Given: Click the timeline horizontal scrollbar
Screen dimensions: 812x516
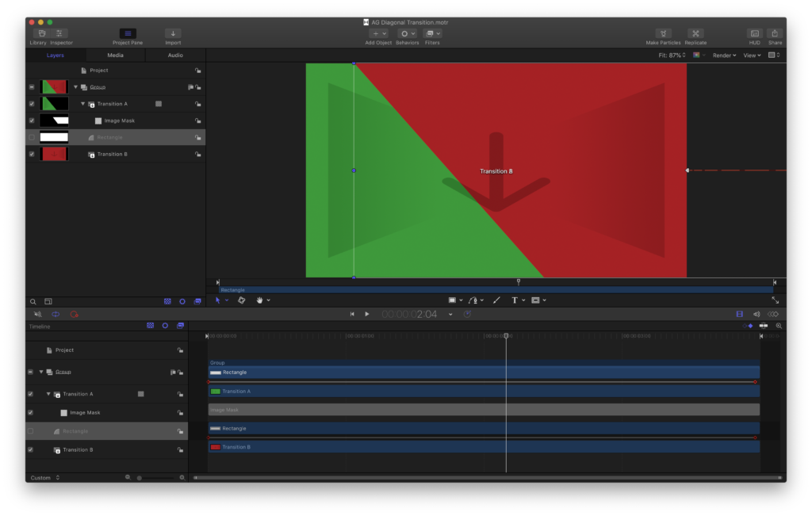Looking at the screenshot, I should (x=487, y=478).
